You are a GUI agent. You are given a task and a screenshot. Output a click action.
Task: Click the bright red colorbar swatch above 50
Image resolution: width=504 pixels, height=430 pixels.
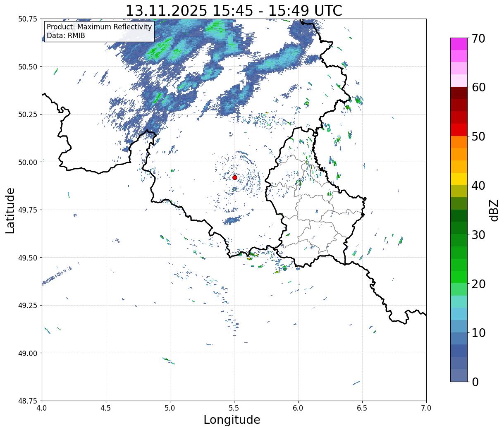(459, 130)
